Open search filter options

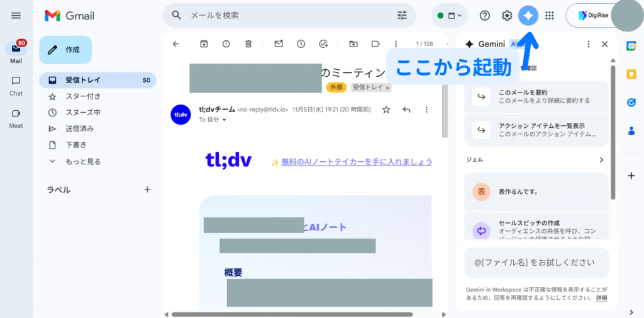pos(402,15)
